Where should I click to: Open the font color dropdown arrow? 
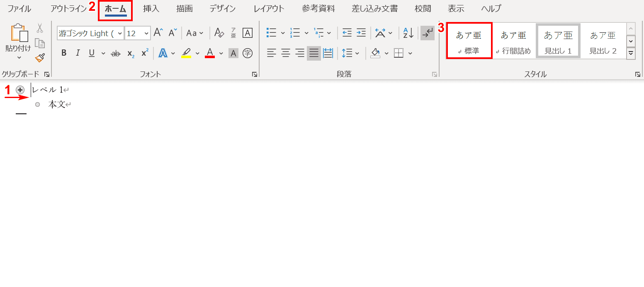coord(221,53)
